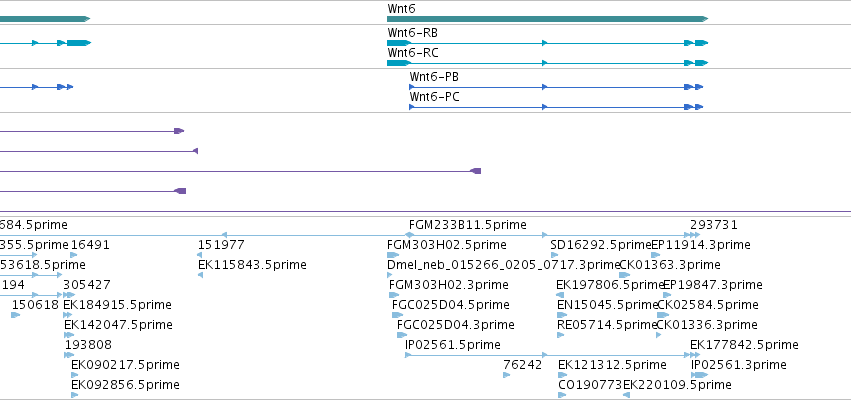Viewport: 851px width, 400px height.
Task: Open the EK092856.5prime EST entry
Action: tap(125, 385)
